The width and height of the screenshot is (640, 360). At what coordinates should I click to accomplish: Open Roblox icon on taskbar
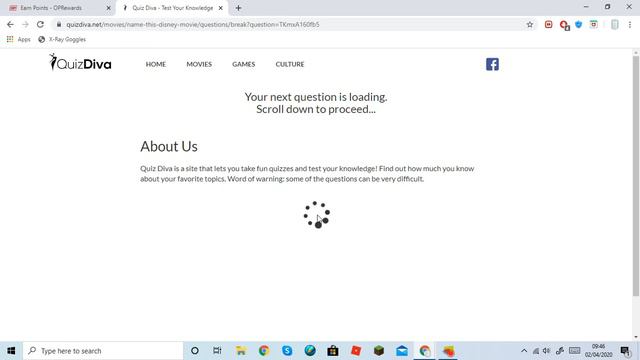pos(356,351)
